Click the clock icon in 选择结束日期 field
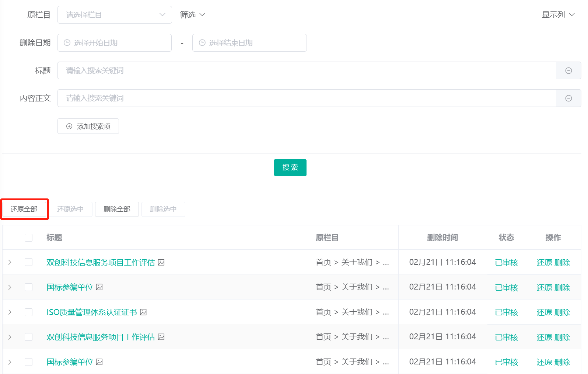Image resolution: width=588 pixels, height=374 pixels. [202, 43]
